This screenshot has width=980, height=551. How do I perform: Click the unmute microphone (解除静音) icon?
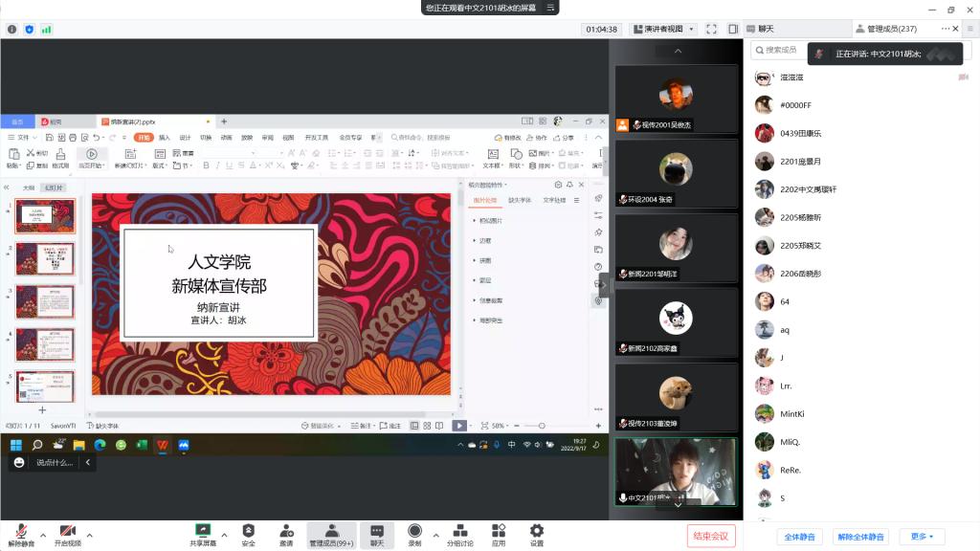coord(21,531)
